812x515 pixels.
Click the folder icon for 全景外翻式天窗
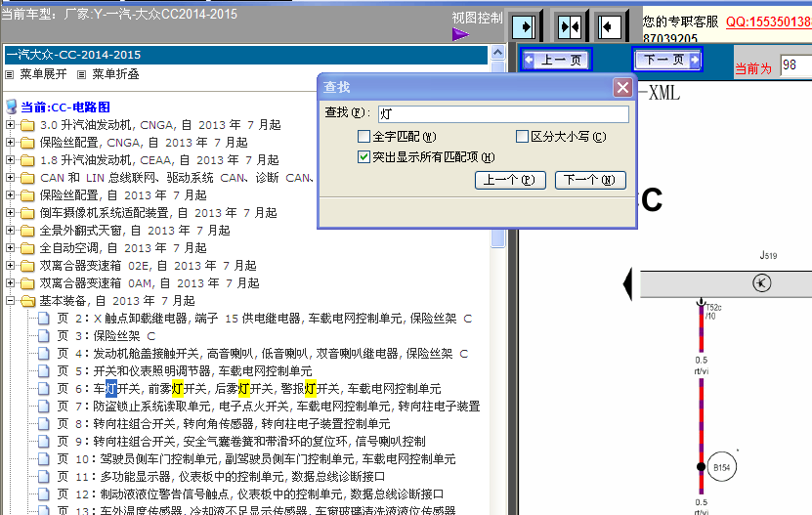click(x=27, y=231)
